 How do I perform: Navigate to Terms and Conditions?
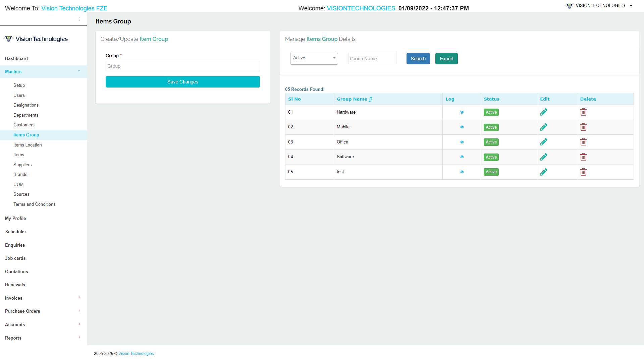(35, 204)
